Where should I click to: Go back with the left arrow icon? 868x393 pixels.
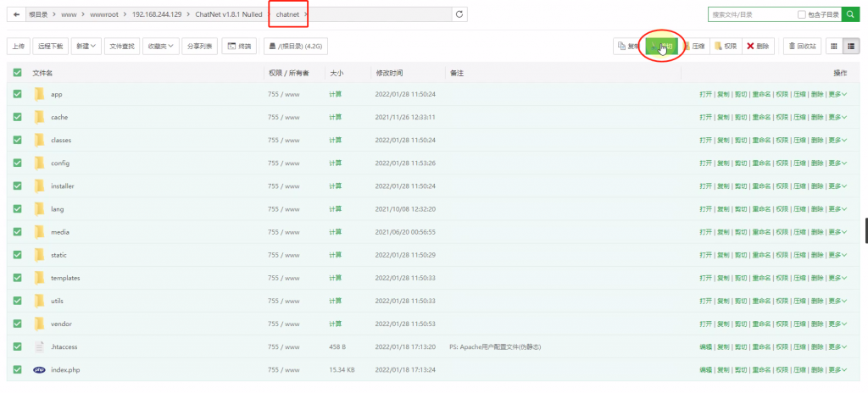[x=17, y=14]
